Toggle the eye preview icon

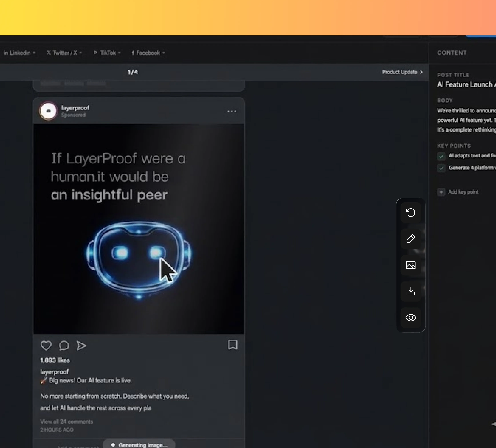(x=410, y=318)
